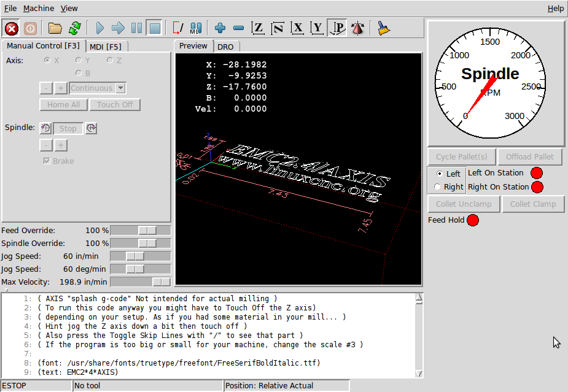This screenshot has height=392, width=568.
Task: Switch to Top view with Z icon
Action: pyautogui.click(x=259, y=28)
